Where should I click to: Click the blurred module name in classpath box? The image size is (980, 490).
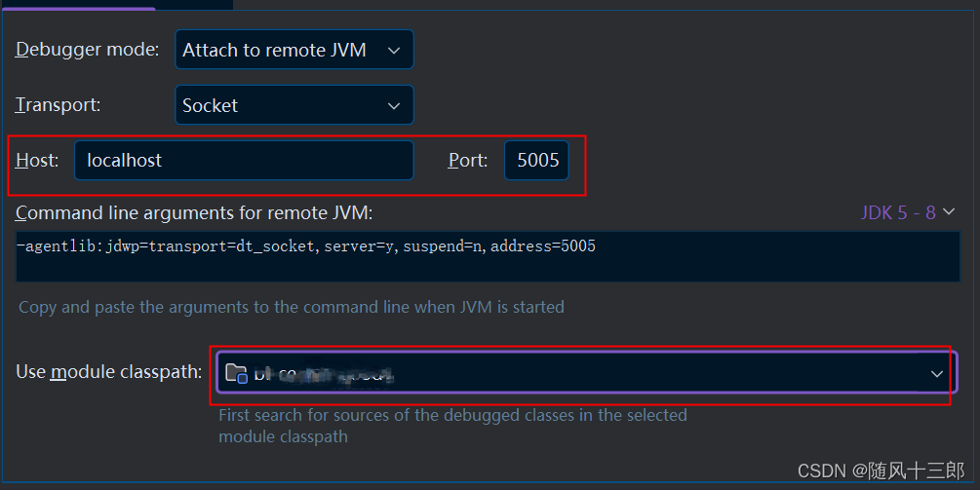click(324, 374)
